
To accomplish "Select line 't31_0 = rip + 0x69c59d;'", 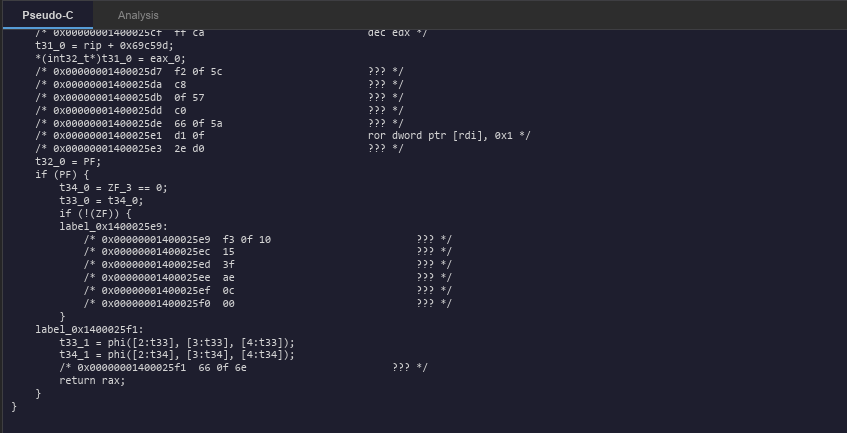I will point(104,45).
